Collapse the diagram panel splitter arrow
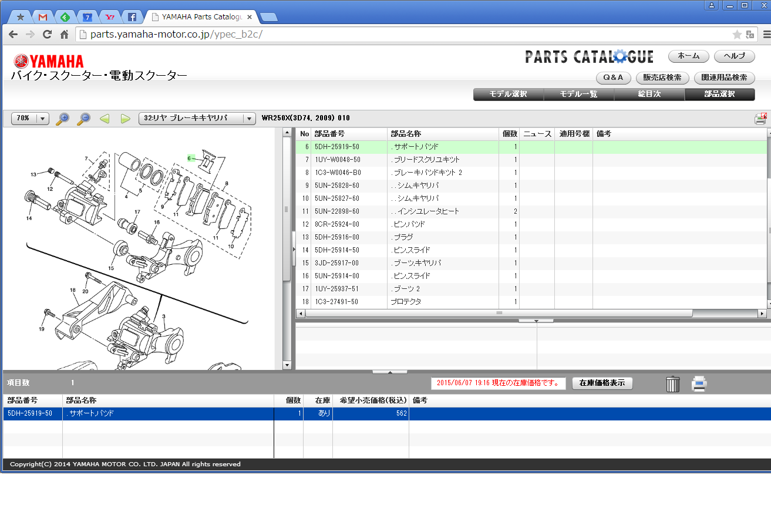Viewport: 771px width, 532px height. click(x=293, y=250)
